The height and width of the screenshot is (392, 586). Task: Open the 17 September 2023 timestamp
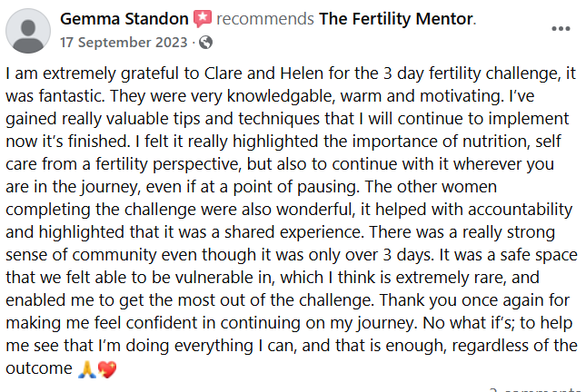pyautogui.click(x=124, y=43)
